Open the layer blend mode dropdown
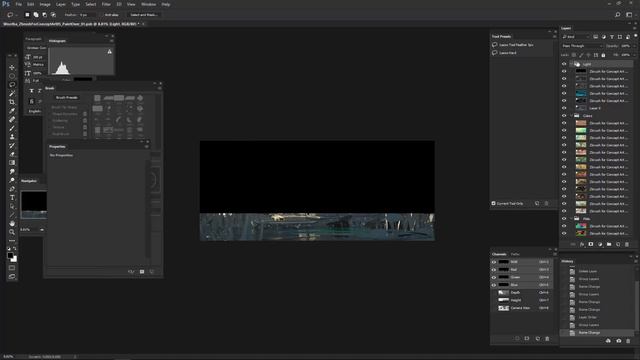This screenshot has width=640, height=360. tap(582, 46)
